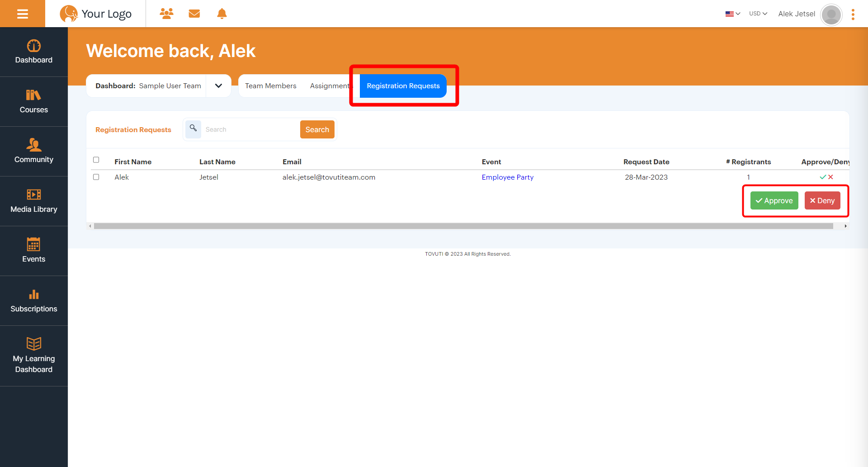Click email alek.jetsel@tovutiteam.com cell
The width and height of the screenshot is (868, 467).
pos(329,177)
